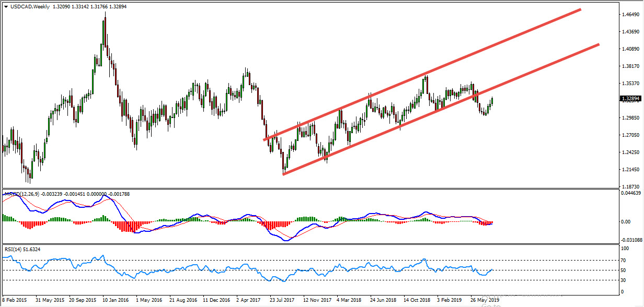Click the 23 Jul 2017 date label
Viewport: 644px width, 307px height.
[282, 300]
